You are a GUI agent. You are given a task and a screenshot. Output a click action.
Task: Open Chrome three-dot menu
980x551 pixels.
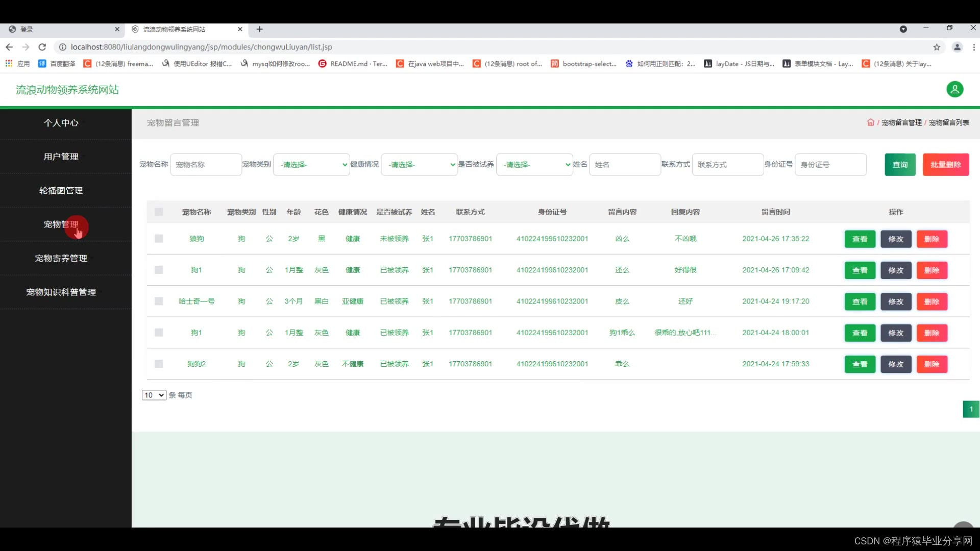click(x=973, y=47)
